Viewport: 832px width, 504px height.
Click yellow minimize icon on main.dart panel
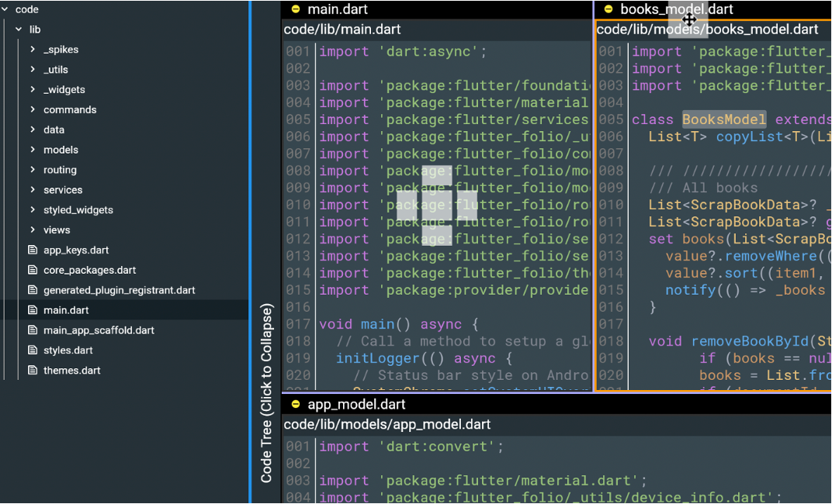click(x=295, y=9)
